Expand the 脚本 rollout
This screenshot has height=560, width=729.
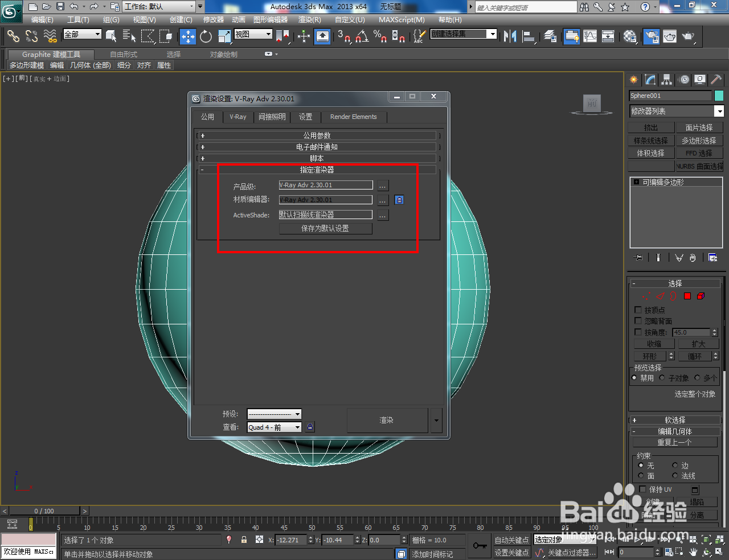(x=317, y=158)
